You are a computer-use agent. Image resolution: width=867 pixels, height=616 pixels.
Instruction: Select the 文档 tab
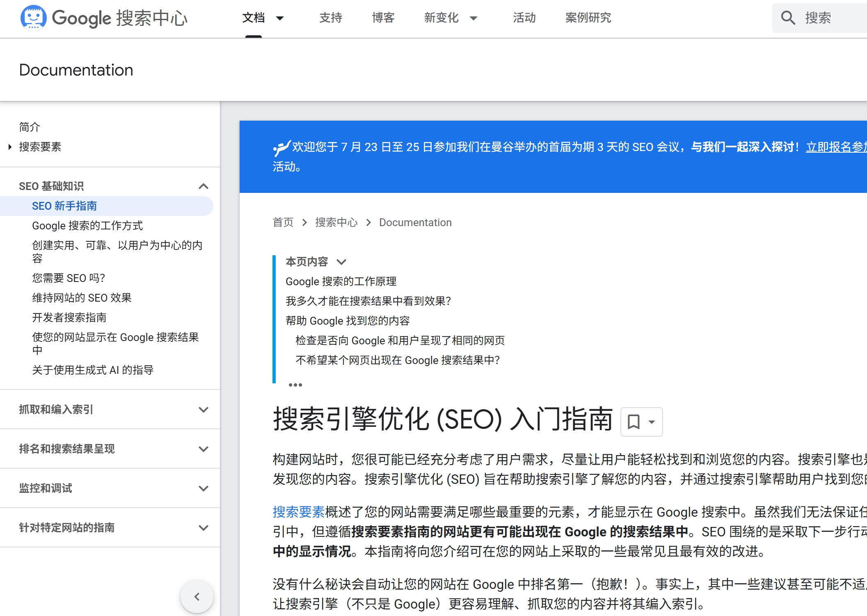tap(254, 18)
